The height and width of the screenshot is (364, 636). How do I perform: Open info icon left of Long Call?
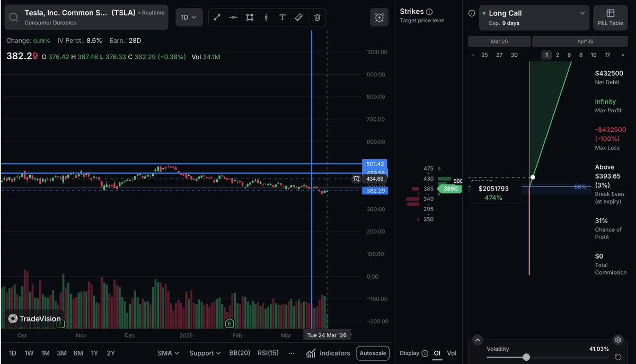tap(472, 13)
